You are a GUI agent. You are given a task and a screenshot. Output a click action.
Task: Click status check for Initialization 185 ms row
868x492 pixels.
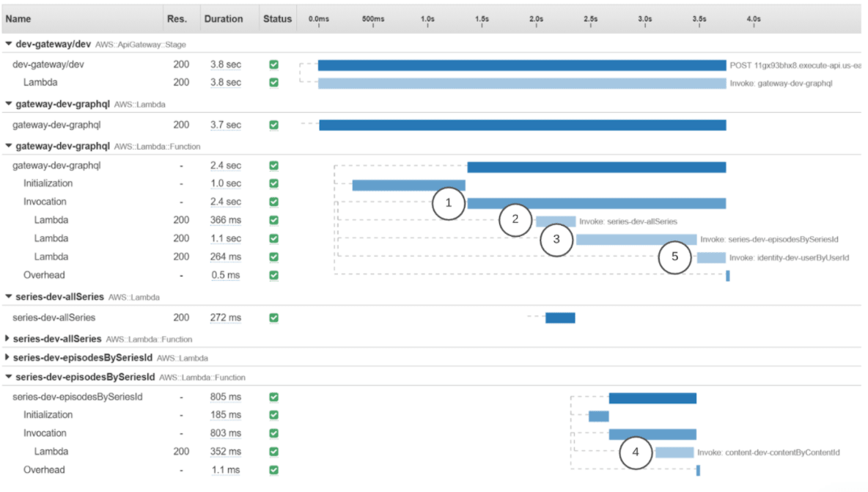[274, 415]
